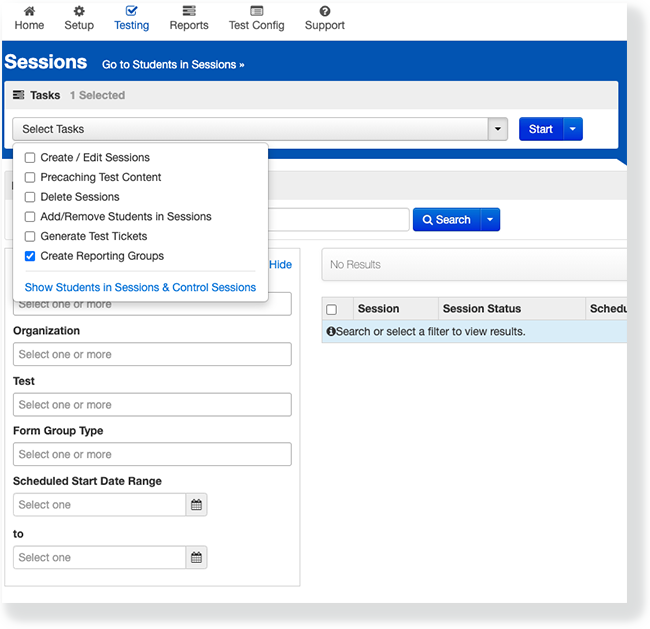
Task: Click the Organization filter input field
Action: (152, 354)
